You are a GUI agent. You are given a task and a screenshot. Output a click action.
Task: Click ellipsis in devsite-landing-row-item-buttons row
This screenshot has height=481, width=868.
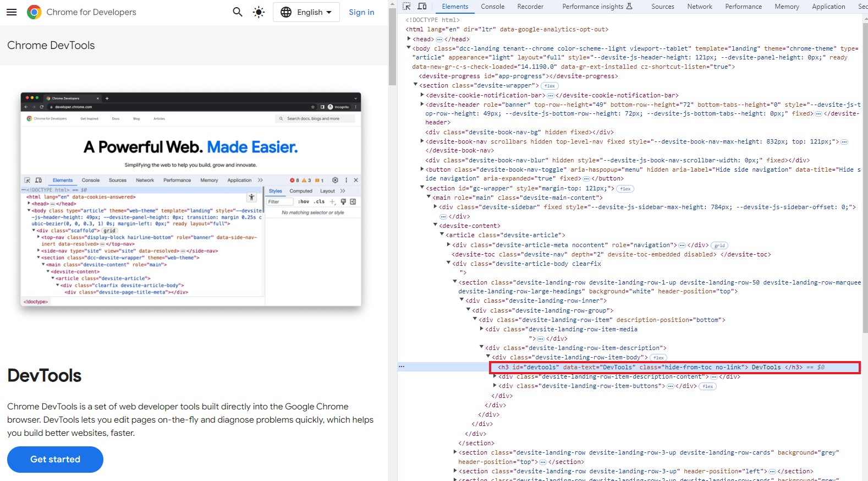(671, 386)
